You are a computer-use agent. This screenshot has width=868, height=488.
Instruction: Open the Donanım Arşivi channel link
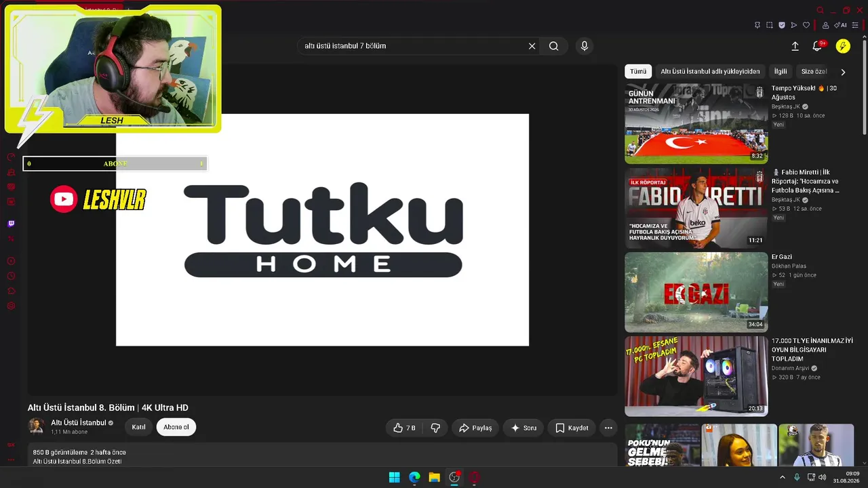pyautogui.click(x=791, y=368)
